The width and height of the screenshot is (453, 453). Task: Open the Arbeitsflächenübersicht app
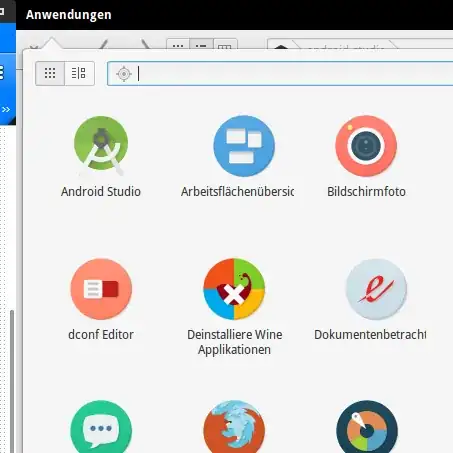[244, 146]
